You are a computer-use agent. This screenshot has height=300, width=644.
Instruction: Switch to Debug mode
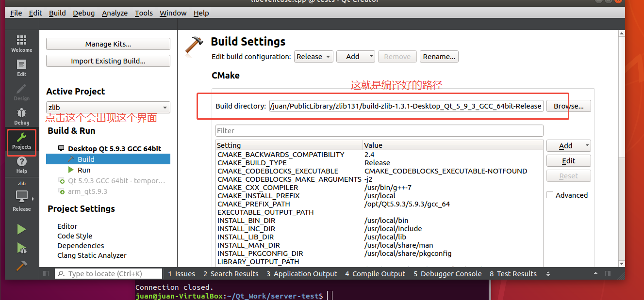(x=21, y=116)
